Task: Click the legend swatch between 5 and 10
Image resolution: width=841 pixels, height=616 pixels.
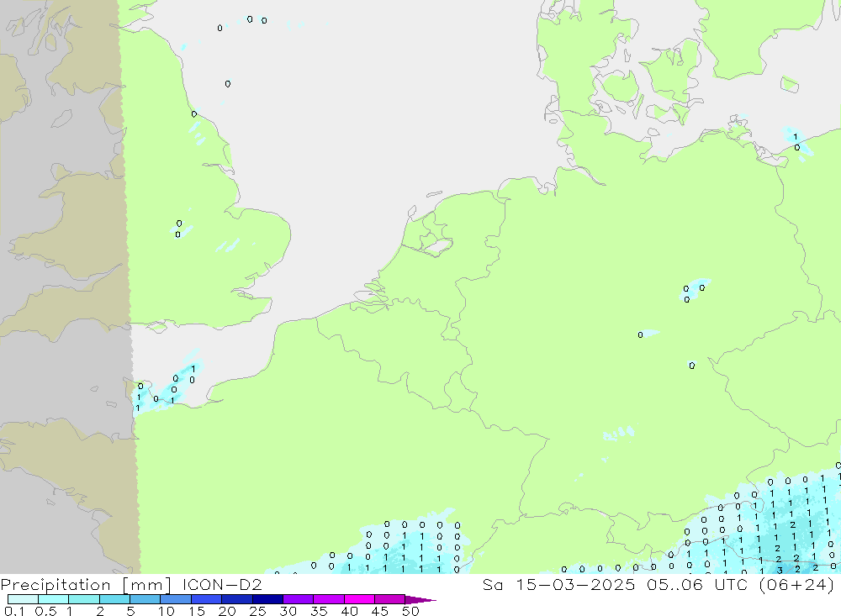Action: point(145,599)
